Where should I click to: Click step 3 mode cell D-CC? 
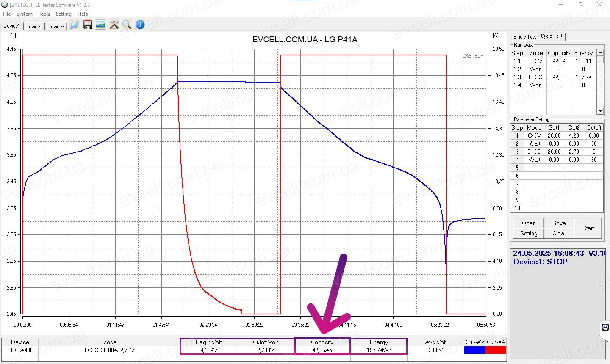[534, 152]
